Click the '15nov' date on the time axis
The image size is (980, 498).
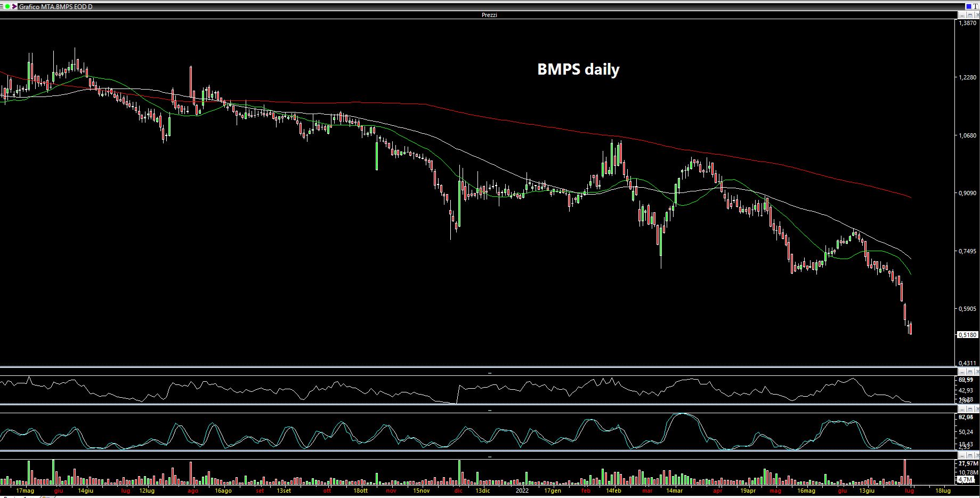point(421,491)
